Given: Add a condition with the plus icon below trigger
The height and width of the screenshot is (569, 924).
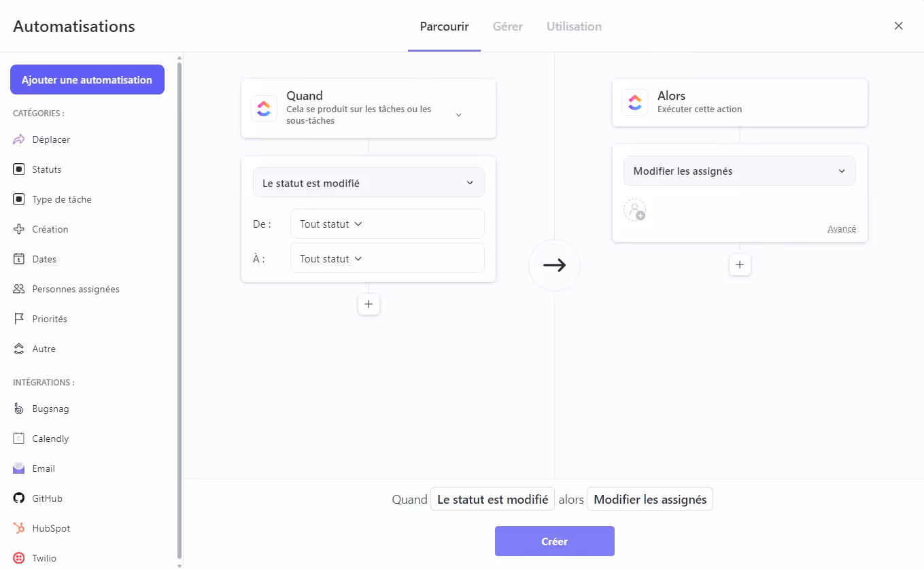Looking at the screenshot, I should click(369, 304).
